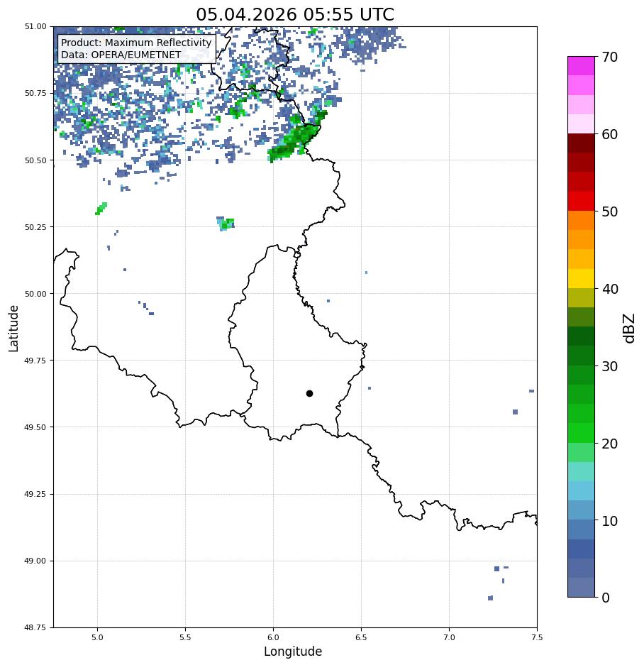Screen dimensions: 644x665
Task: Click the title '05.04.2026 05:55 UTC'
Action: pos(295,14)
